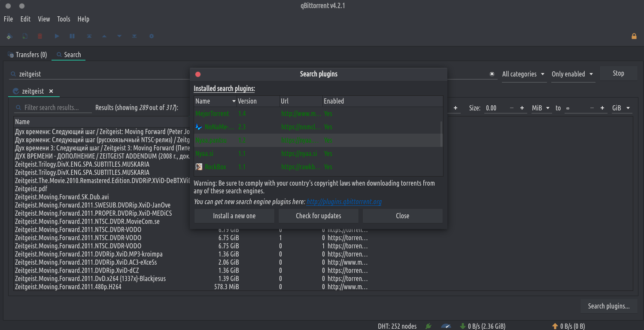This screenshot has height=330, width=644.
Task: Open the File menu
Action: tap(8, 19)
